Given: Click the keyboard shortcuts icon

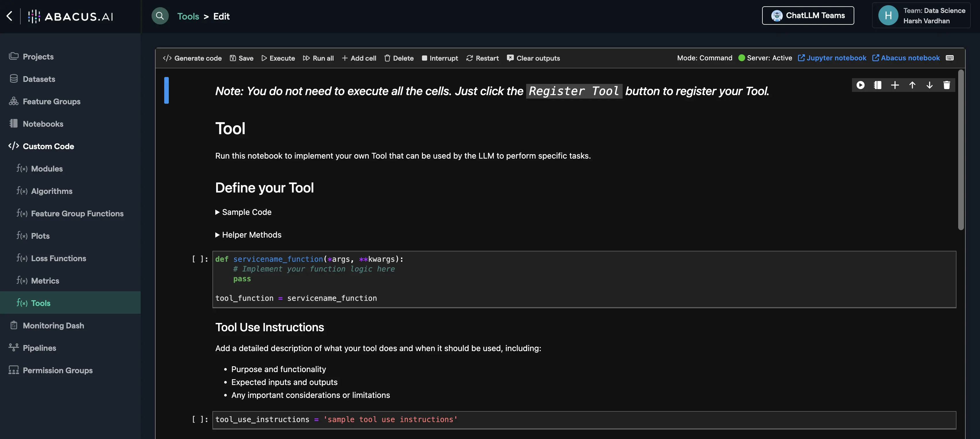Looking at the screenshot, I should (950, 58).
